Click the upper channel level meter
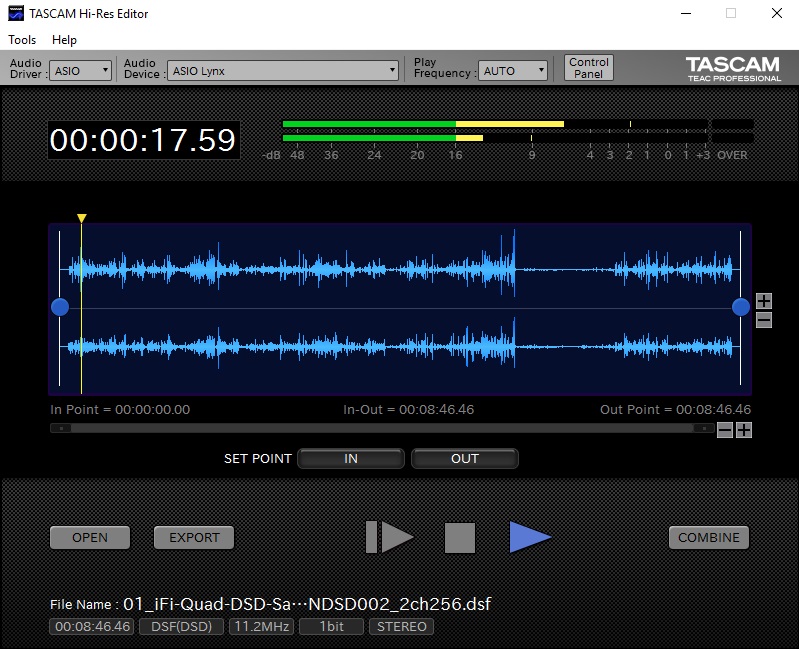This screenshot has width=799, height=649. (495, 124)
